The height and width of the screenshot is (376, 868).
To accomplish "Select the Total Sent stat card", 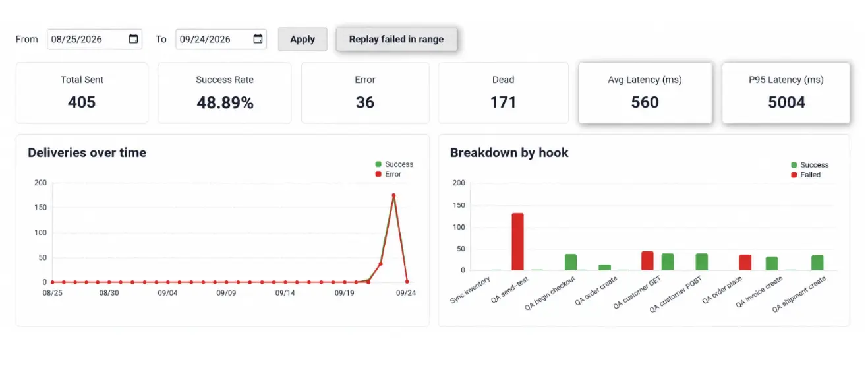I will [82, 93].
